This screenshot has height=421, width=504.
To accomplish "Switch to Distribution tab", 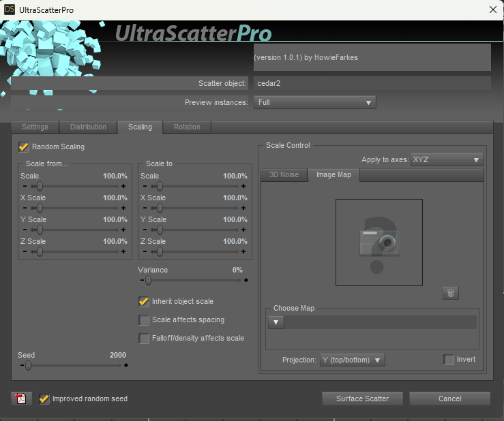I will 88,127.
